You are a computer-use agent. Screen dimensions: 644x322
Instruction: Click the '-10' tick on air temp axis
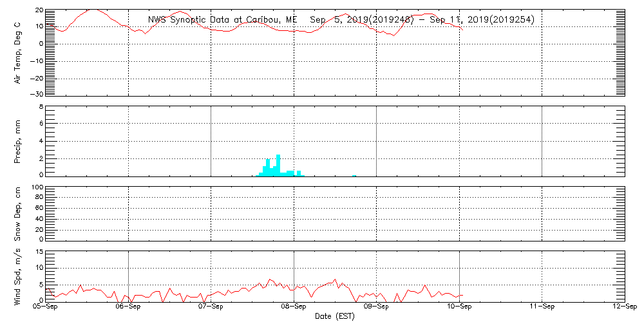click(x=36, y=61)
